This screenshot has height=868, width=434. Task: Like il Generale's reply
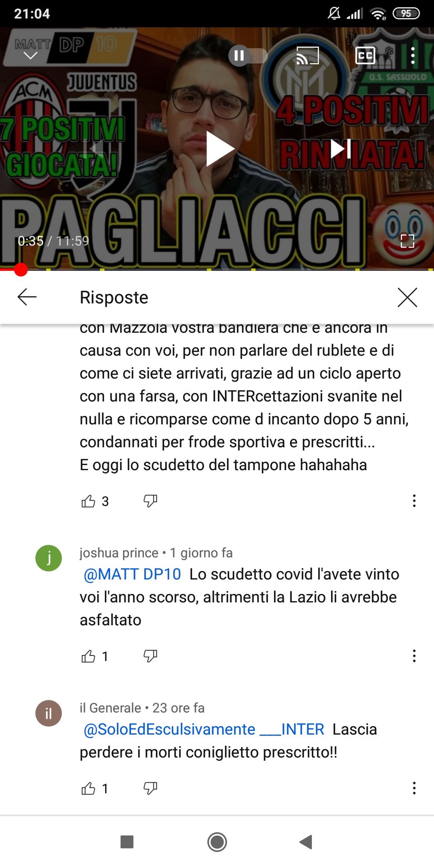88,788
